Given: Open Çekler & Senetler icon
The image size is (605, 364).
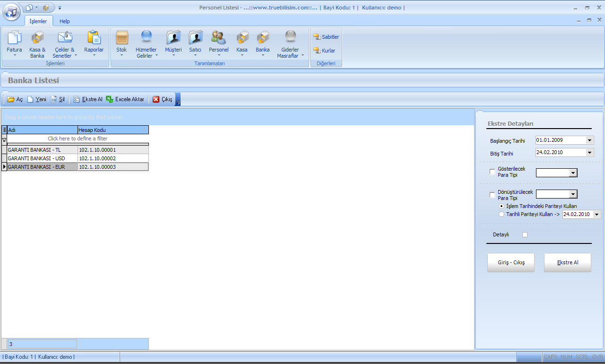Looking at the screenshot, I should point(64,38).
